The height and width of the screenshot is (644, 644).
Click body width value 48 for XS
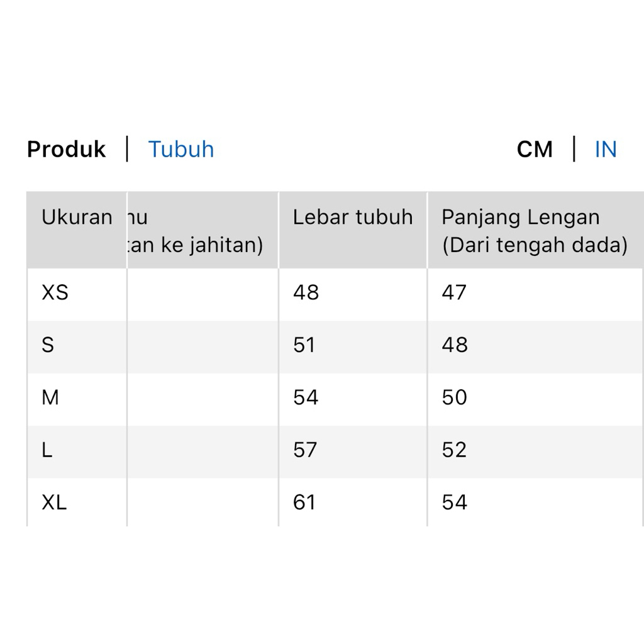point(306,292)
